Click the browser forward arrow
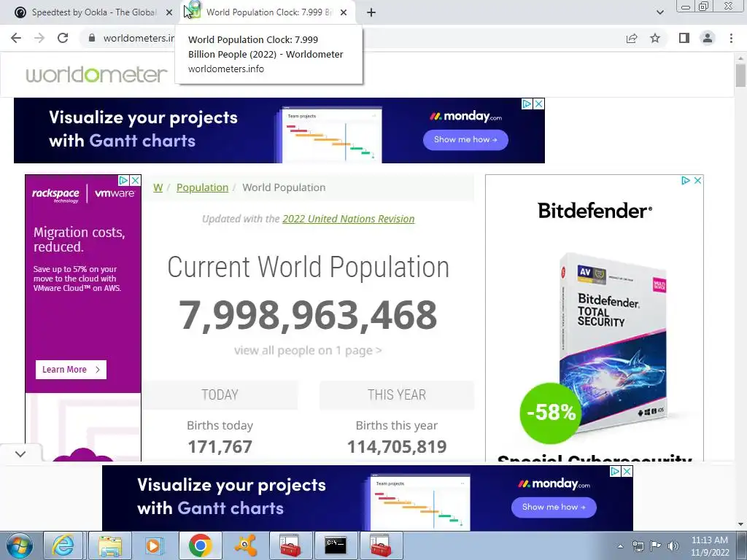747x560 pixels. pos(39,38)
